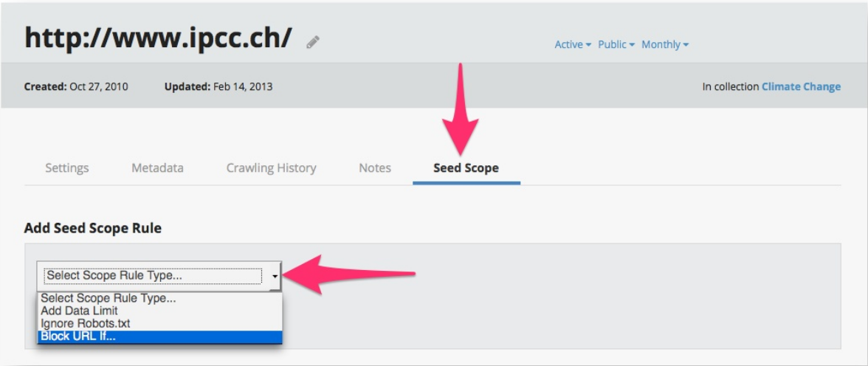Open the Active status dropdown
Viewport: 868px width, 366px height.
pos(573,44)
